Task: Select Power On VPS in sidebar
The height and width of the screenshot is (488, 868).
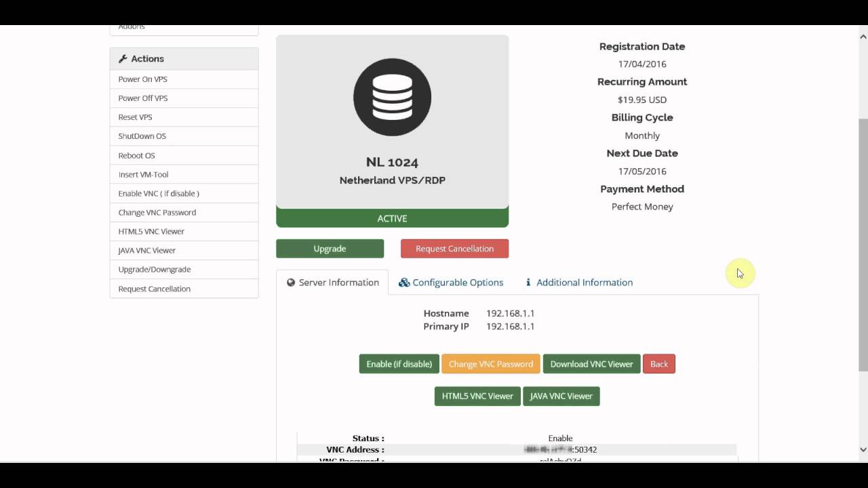Action: (142, 79)
